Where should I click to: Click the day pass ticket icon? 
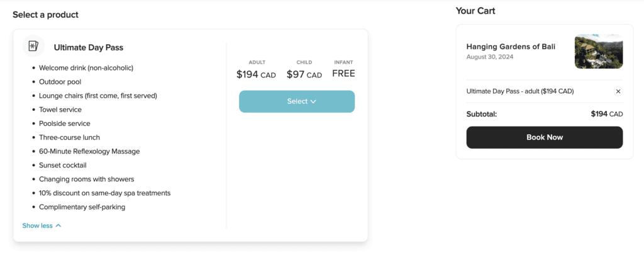click(33, 47)
